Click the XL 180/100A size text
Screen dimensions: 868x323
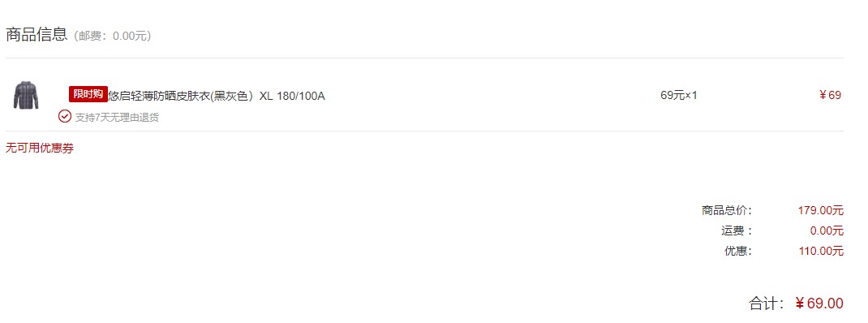click(x=292, y=96)
